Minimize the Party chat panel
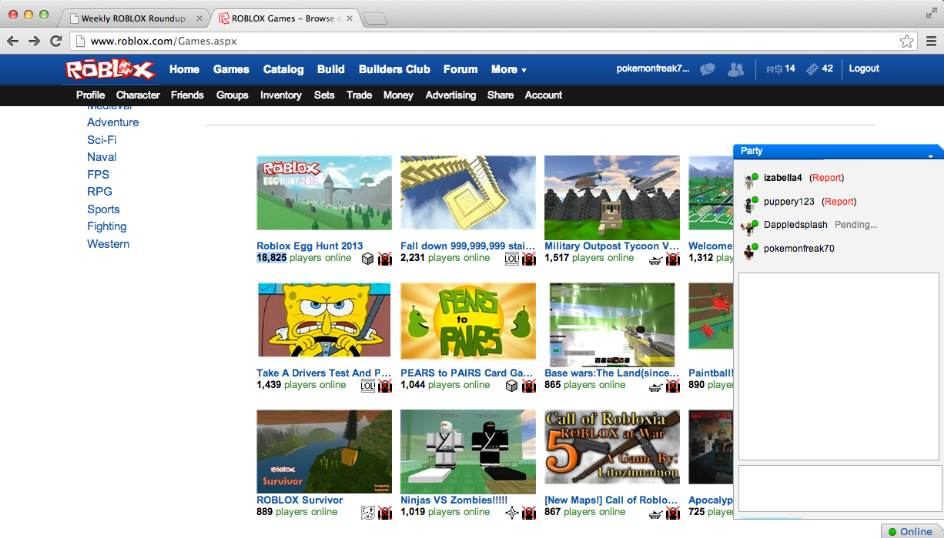The height and width of the screenshot is (538, 944). (x=931, y=154)
